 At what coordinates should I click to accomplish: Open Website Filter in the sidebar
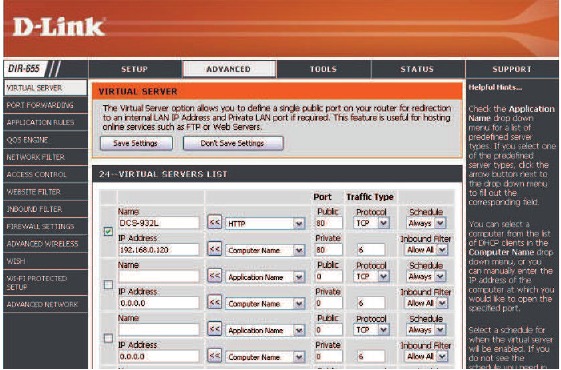tap(45, 192)
